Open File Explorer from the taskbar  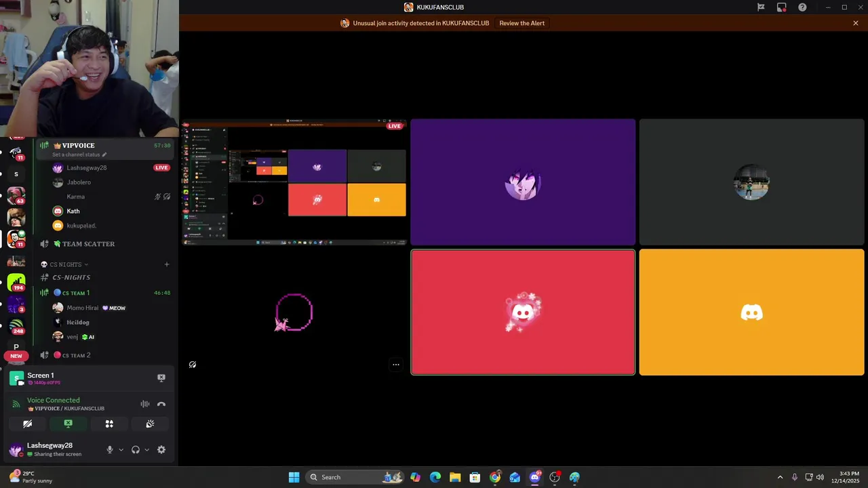(x=455, y=477)
